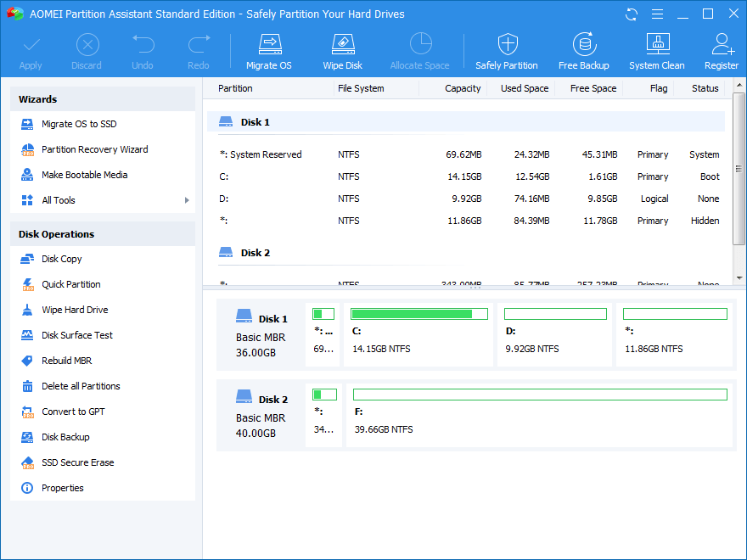Register the application
747x560 pixels.
(x=721, y=49)
